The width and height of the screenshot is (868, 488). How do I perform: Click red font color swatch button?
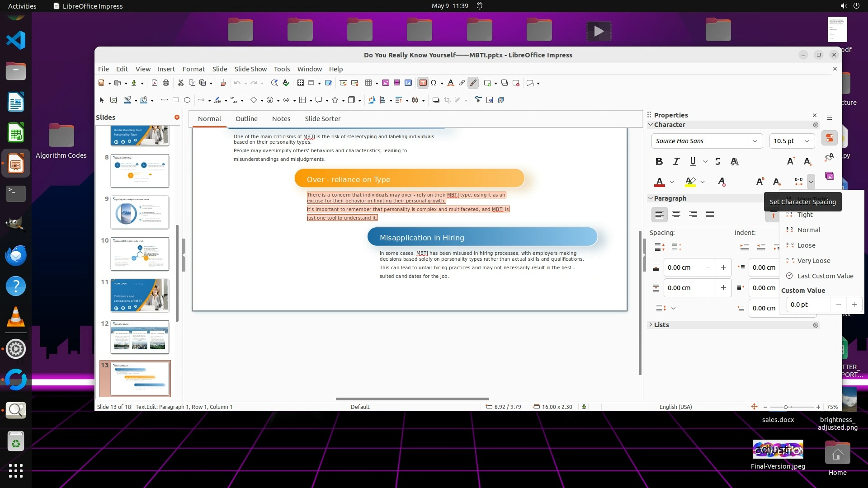(660, 182)
